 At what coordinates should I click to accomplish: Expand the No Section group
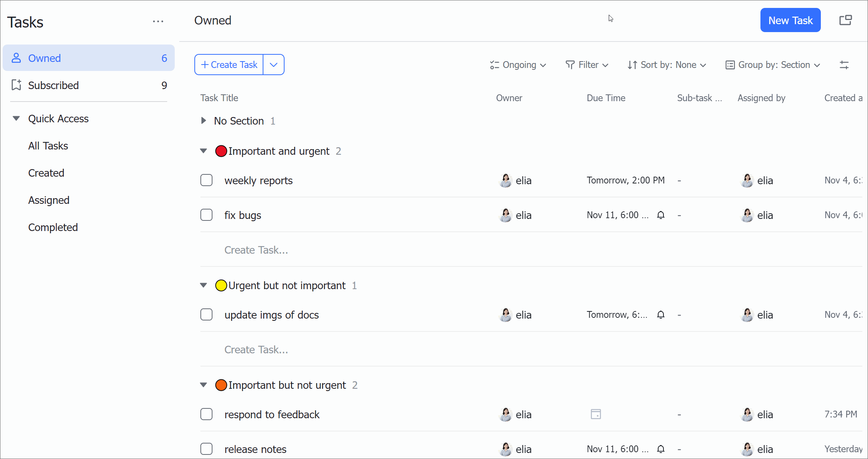[203, 121]
